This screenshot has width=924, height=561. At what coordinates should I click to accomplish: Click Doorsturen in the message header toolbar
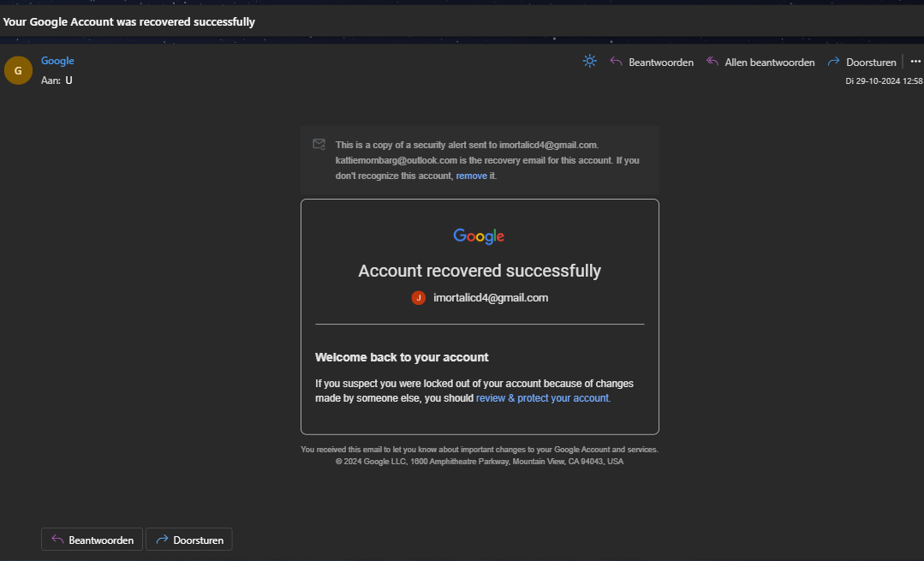(862, 63)
